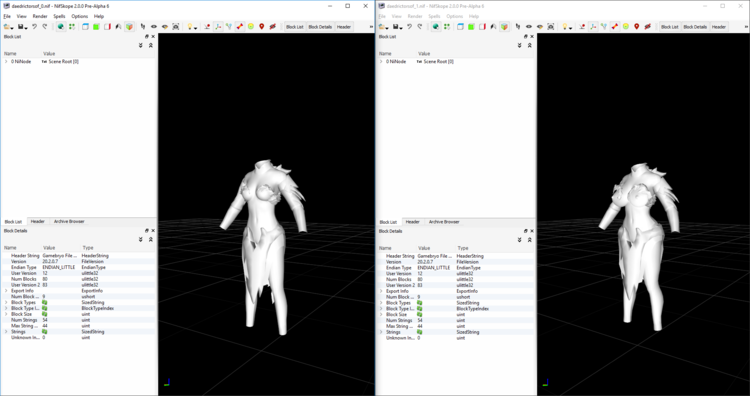The image size is (750, 396).
Task: Click Redo arrow in daedrictorsof_0 toolbar
Action: pyautogui.click(x=44, y=27)
